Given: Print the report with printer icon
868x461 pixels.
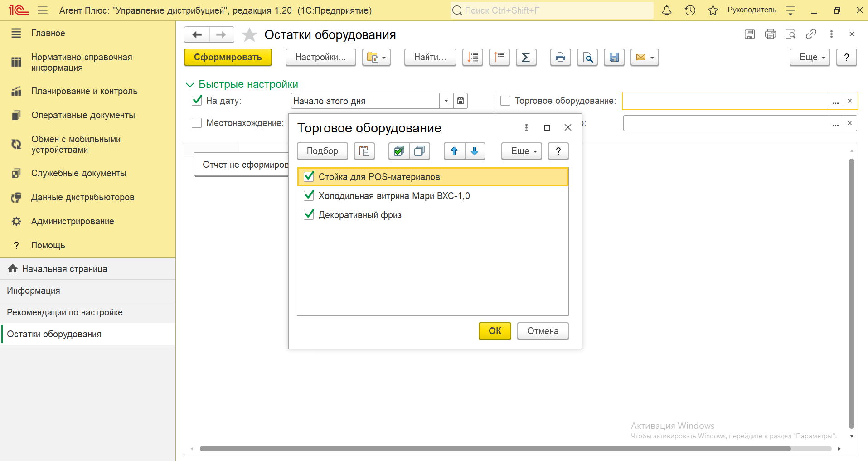Looking at the screenshot, I should [x=560, y=57].
